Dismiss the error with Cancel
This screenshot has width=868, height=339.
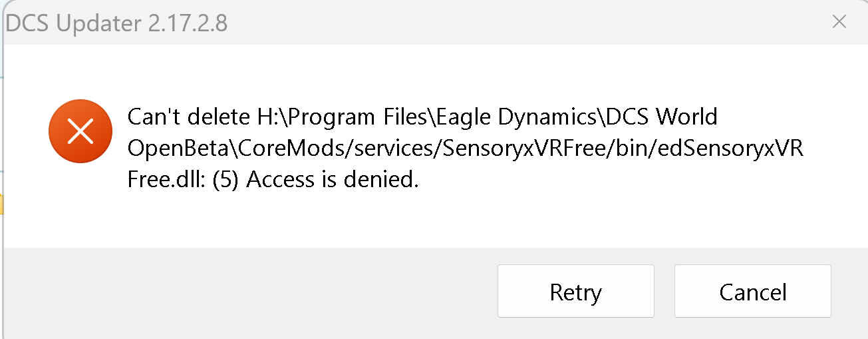[752, 291]
